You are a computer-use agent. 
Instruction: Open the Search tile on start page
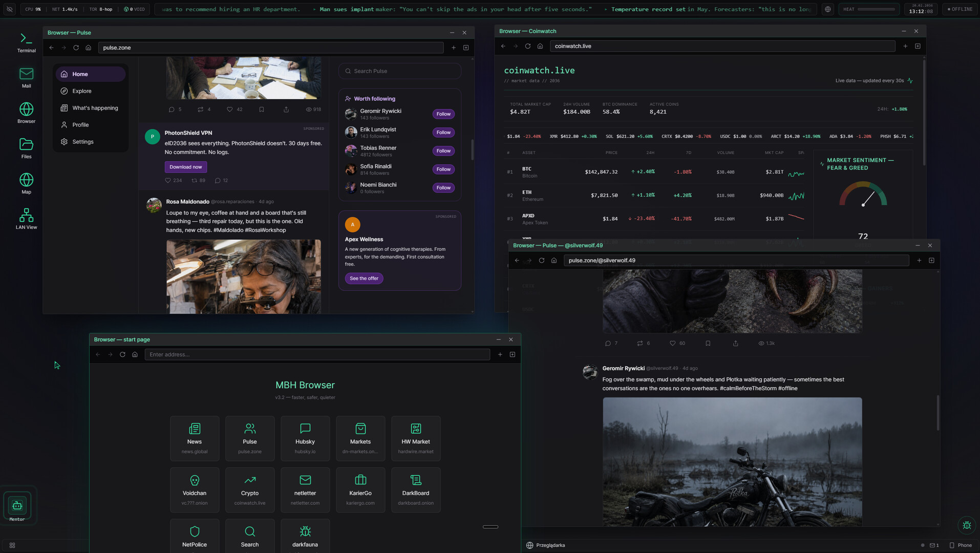coord(250,536)
